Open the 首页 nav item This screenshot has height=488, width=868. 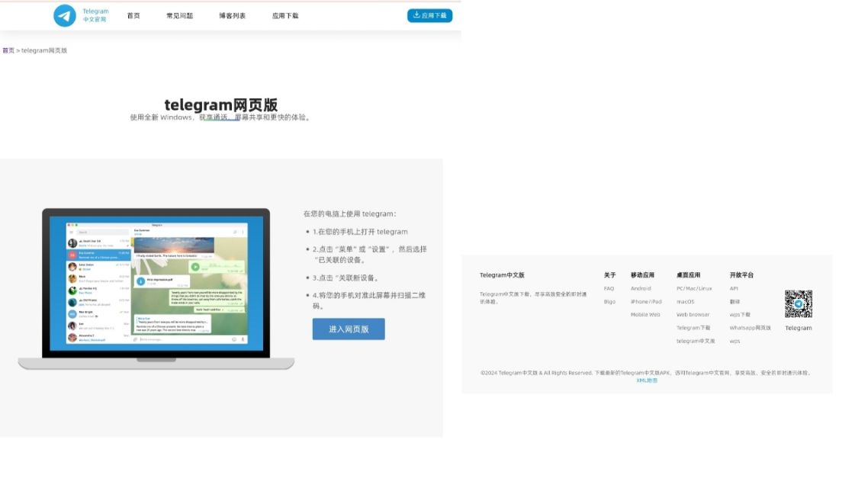[133, 15]
